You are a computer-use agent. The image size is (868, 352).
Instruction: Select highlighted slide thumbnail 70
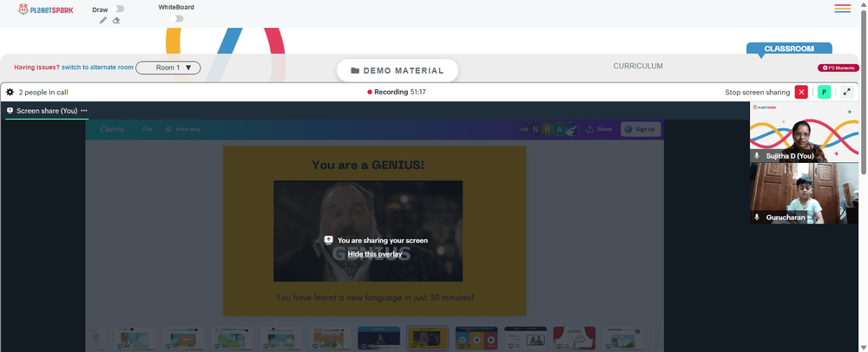click(x=427, y=338)
